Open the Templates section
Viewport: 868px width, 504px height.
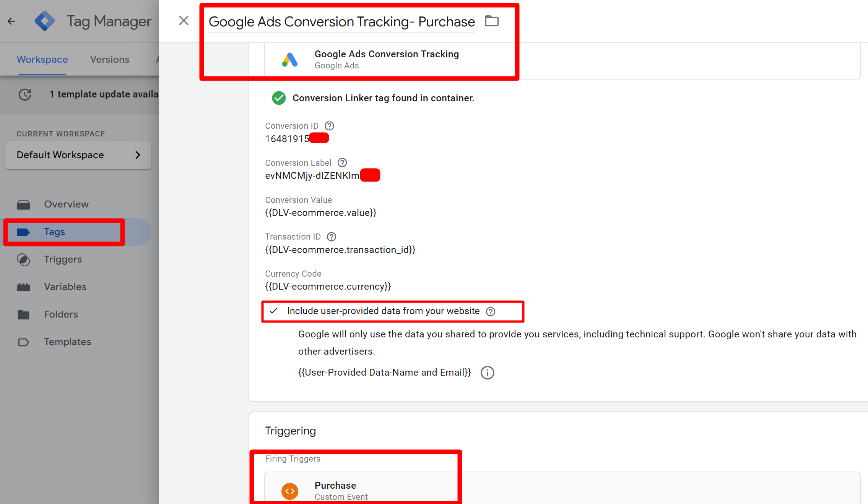click(x=67, y=342)
